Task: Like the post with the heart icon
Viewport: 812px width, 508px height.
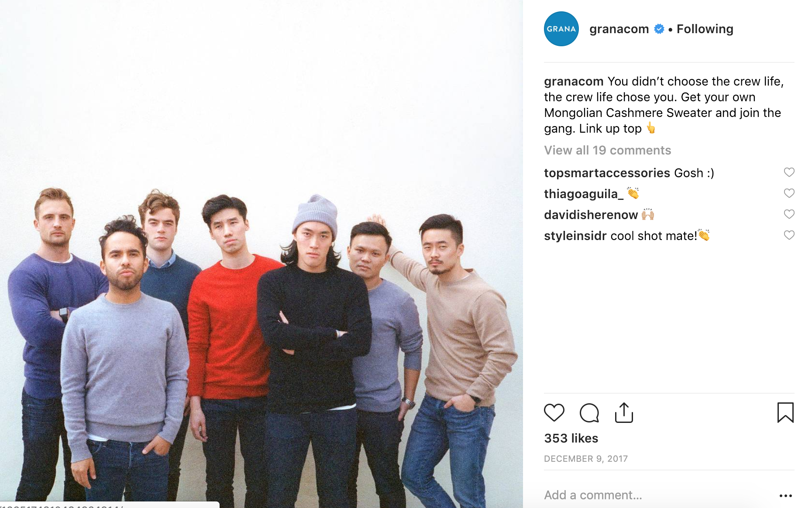Action: click(x=554, y=413)
